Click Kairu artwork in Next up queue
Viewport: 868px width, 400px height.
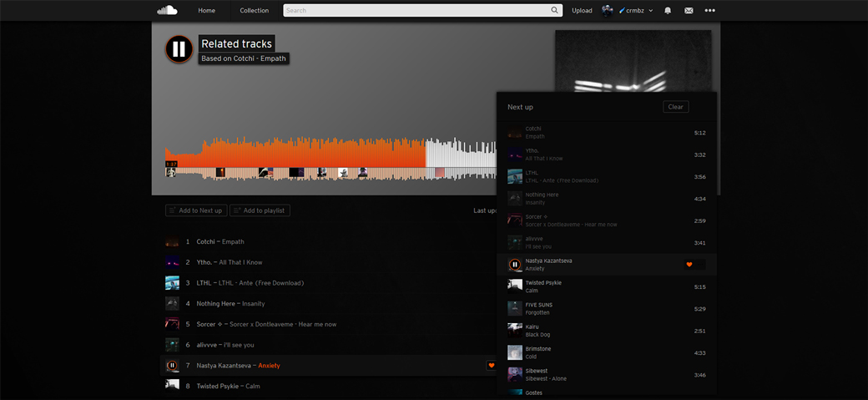click(x=515, y=331)
